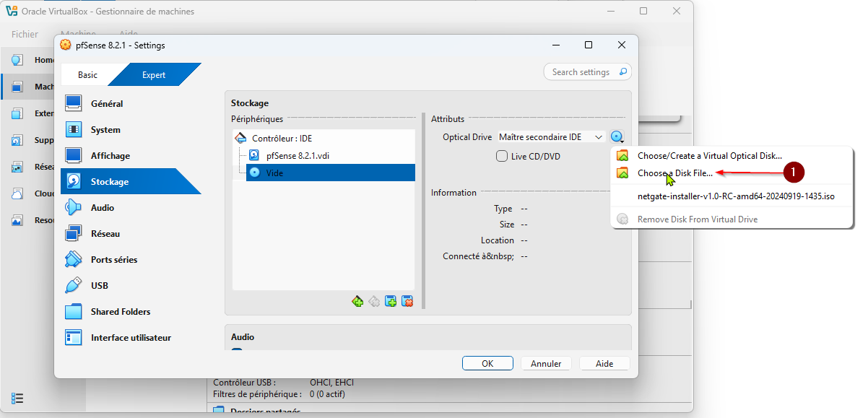Expand the Maître secondaire IDE dropdown
Viewport: 868px width, 418px height.
(551, 137)
